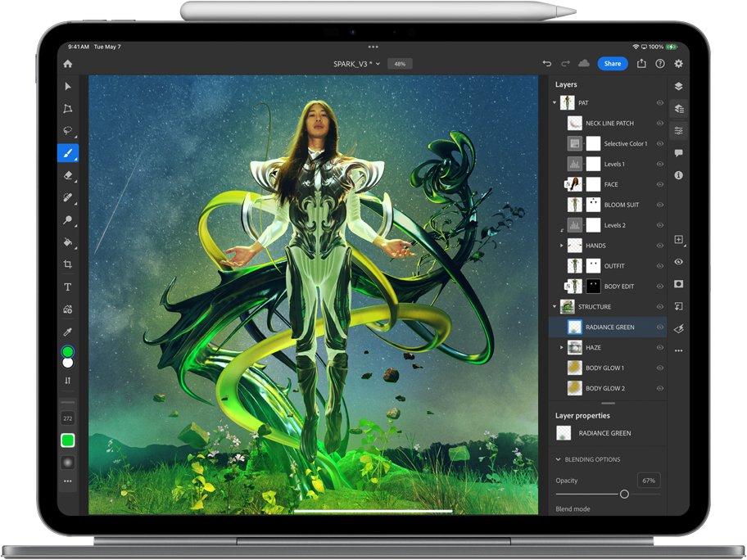Toggle visibility of HAZE layer
747x560 pixels.
659,347
